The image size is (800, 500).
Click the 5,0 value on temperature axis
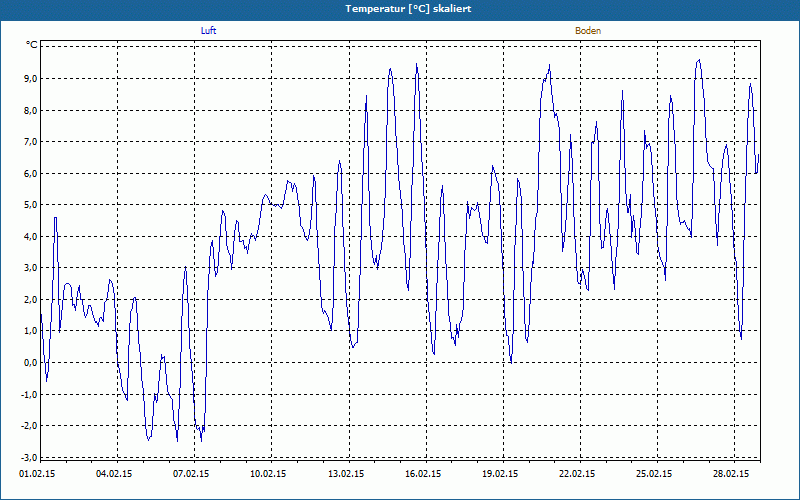pos(31,205)
